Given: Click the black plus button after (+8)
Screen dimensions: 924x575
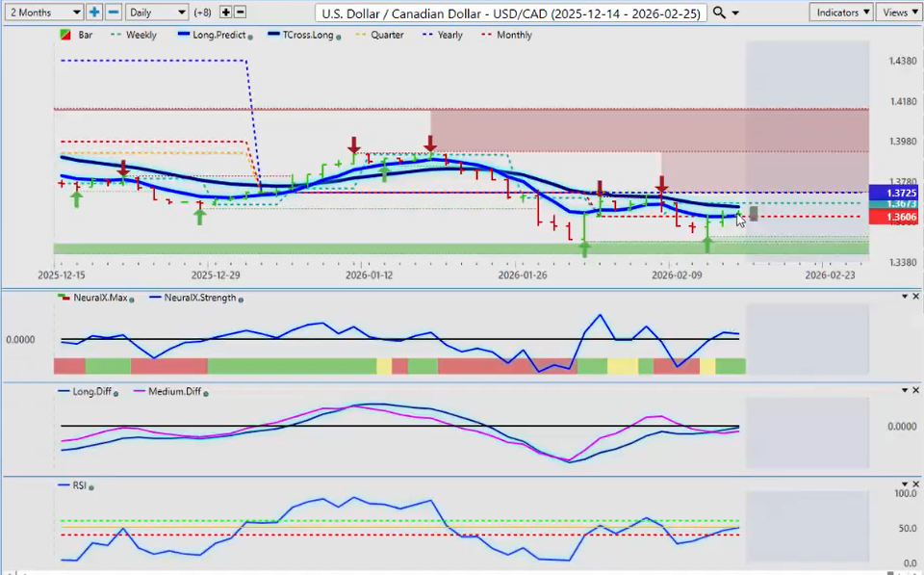Looking at the screenshot, I should pyautogui.click(x=225, y=13).
